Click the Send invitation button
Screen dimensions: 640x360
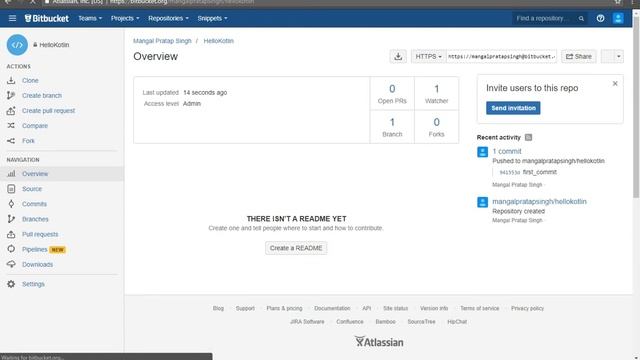coord(513,108)
